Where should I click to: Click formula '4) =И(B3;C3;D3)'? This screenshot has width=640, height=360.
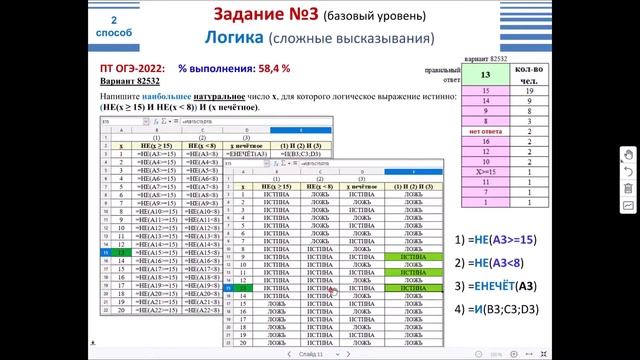pos(497,309)
